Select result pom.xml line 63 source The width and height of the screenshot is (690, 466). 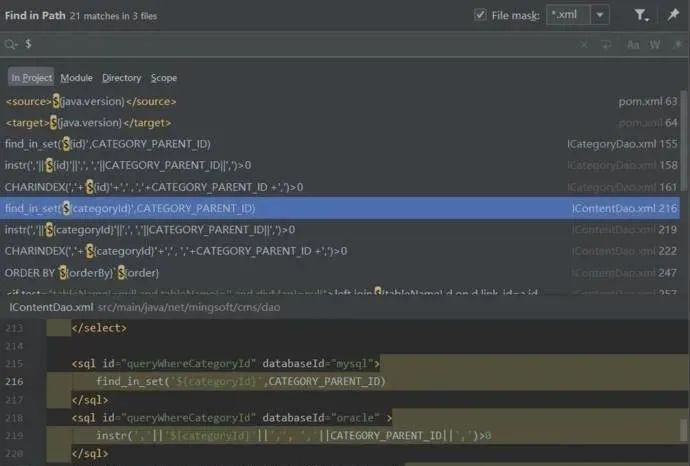[x=340, y=102]
